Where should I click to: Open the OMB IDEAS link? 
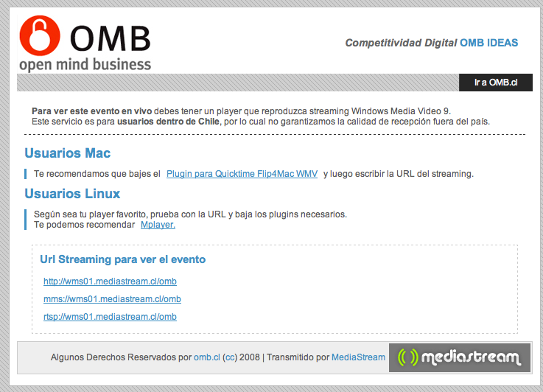coord(488,43)
